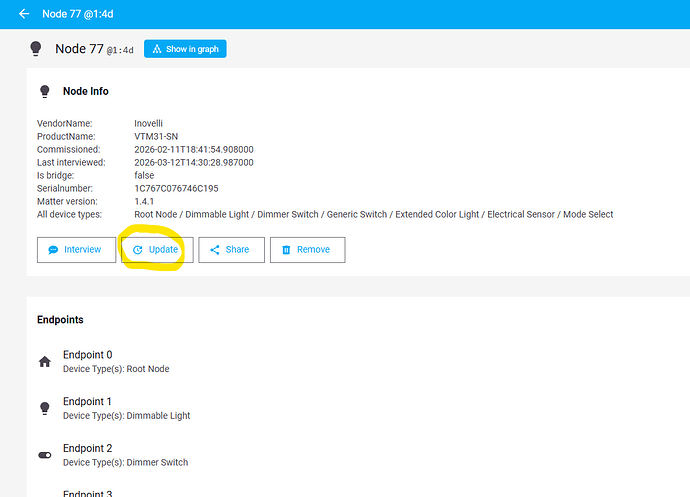Click the Update button
Screen dimensions: 690x497
pos(157,250)
